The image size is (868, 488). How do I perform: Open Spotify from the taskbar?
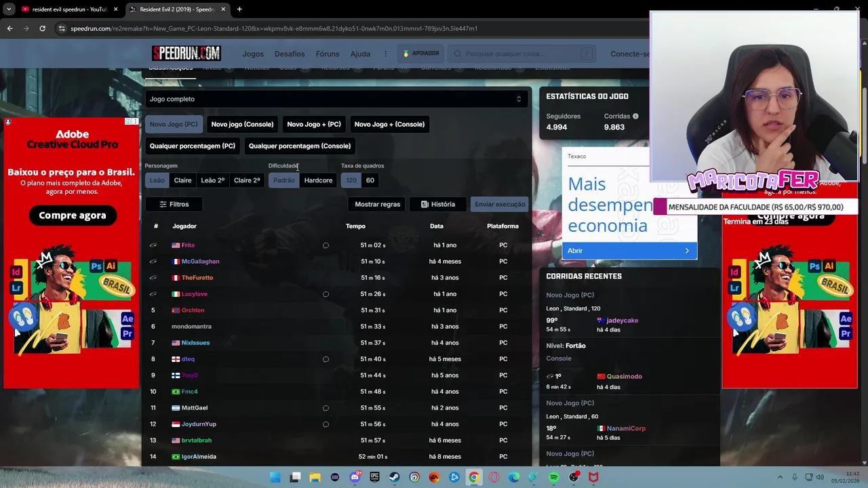pos(553,477)
